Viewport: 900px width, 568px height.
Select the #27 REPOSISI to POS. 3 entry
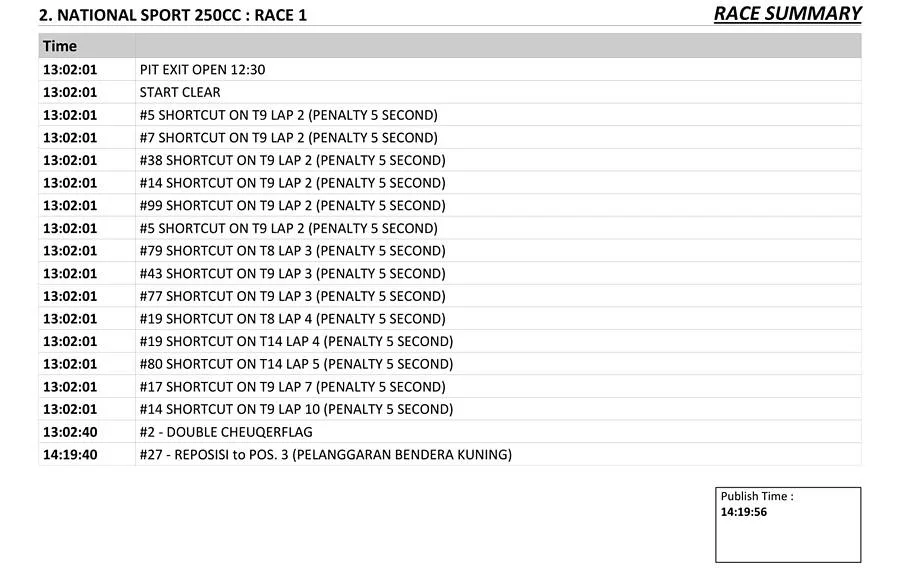tap(325, 455)
